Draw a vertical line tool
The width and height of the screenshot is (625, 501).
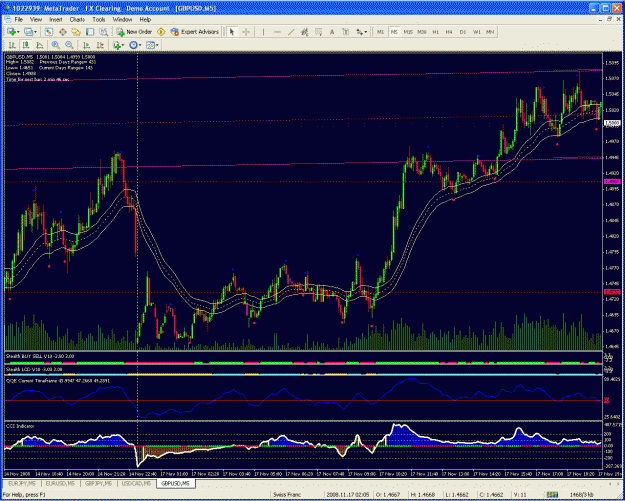coord(263,32)
